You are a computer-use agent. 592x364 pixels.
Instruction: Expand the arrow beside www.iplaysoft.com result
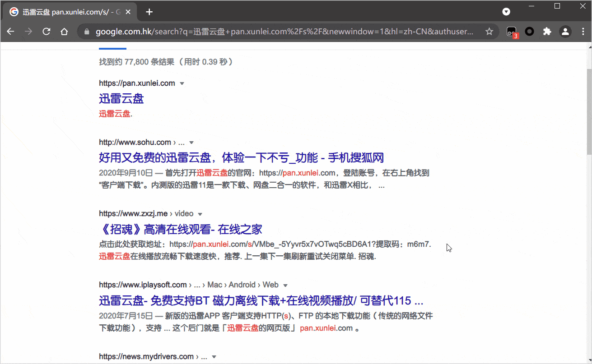point(285,285)
